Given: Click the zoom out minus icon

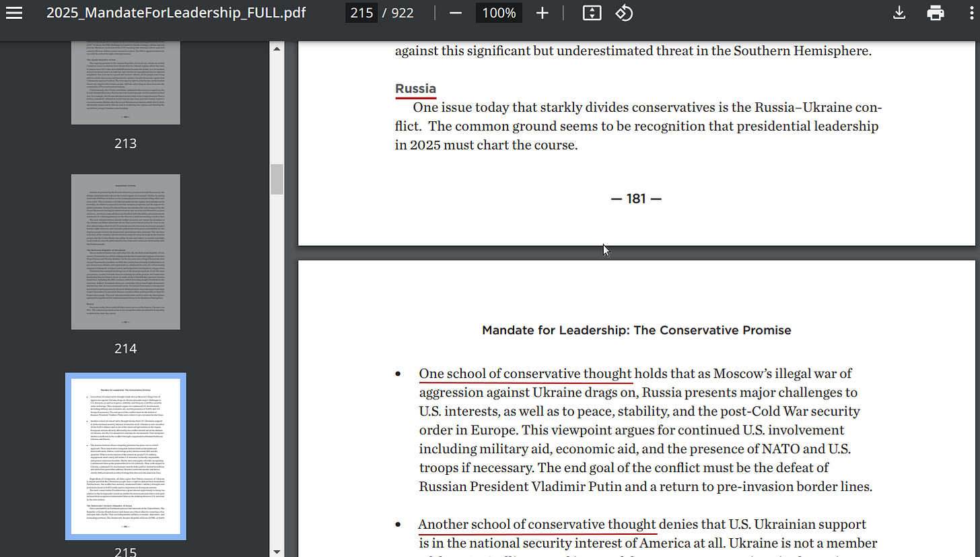Looking at the screenshot, I should pyautogui.click(x=456, y=13).
